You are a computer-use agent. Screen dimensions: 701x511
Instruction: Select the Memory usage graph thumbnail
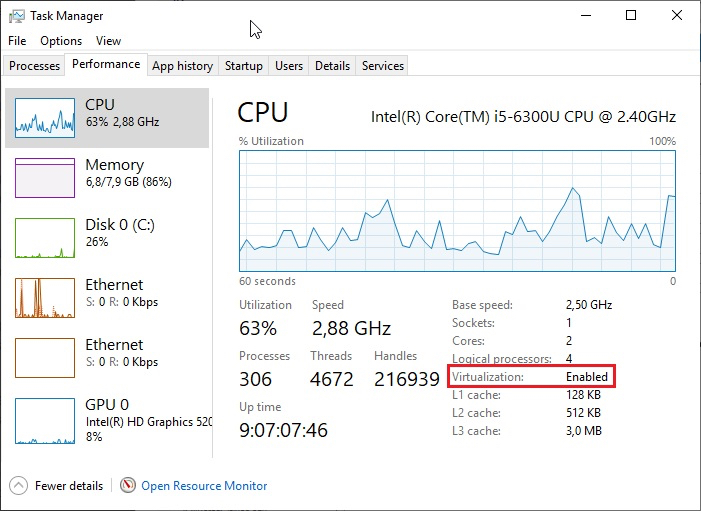click(45, 178)
